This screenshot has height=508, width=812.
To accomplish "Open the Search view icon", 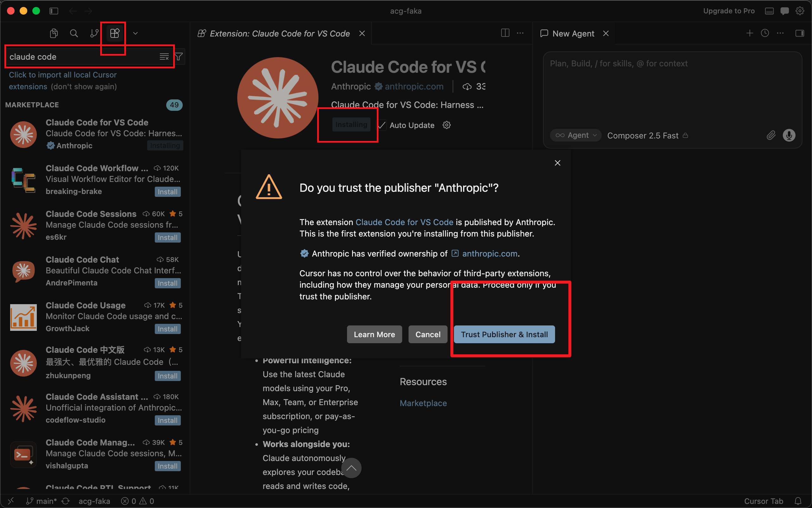I will [74, 33].
